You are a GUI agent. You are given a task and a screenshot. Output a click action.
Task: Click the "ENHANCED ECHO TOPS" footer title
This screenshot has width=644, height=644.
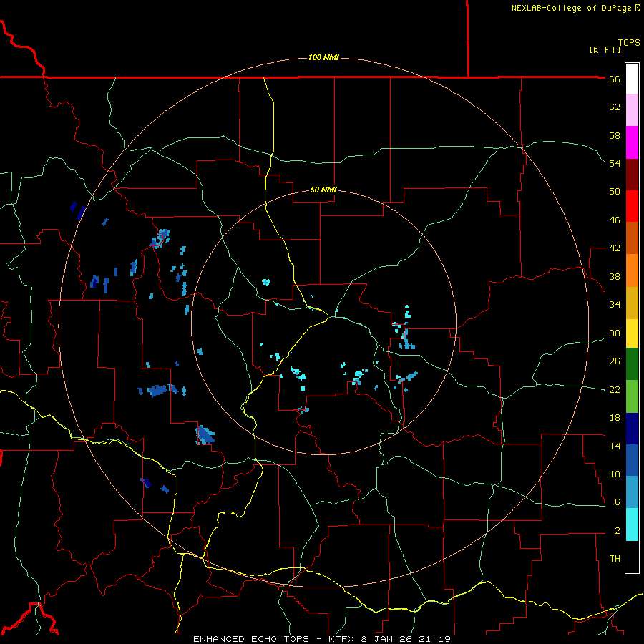tap(250, 639)
